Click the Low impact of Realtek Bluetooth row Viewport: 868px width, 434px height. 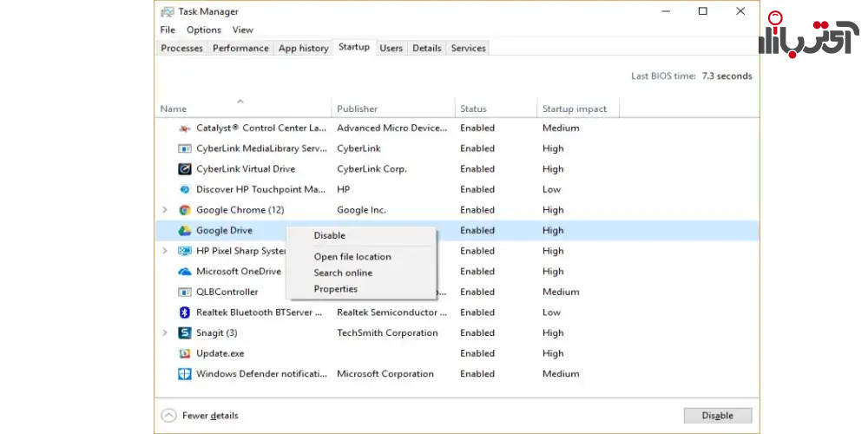[x=551, y=312]
